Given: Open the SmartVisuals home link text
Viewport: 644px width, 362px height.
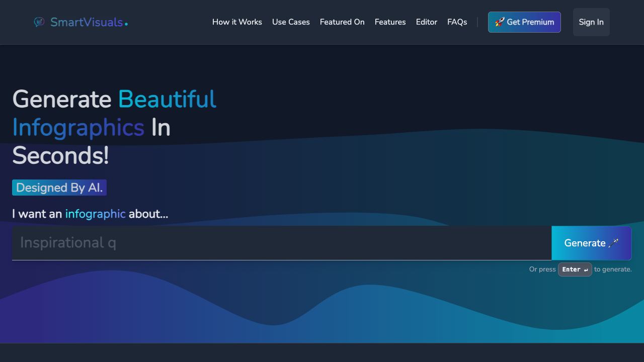Looking at the screenshot, I should coord(89,22).
